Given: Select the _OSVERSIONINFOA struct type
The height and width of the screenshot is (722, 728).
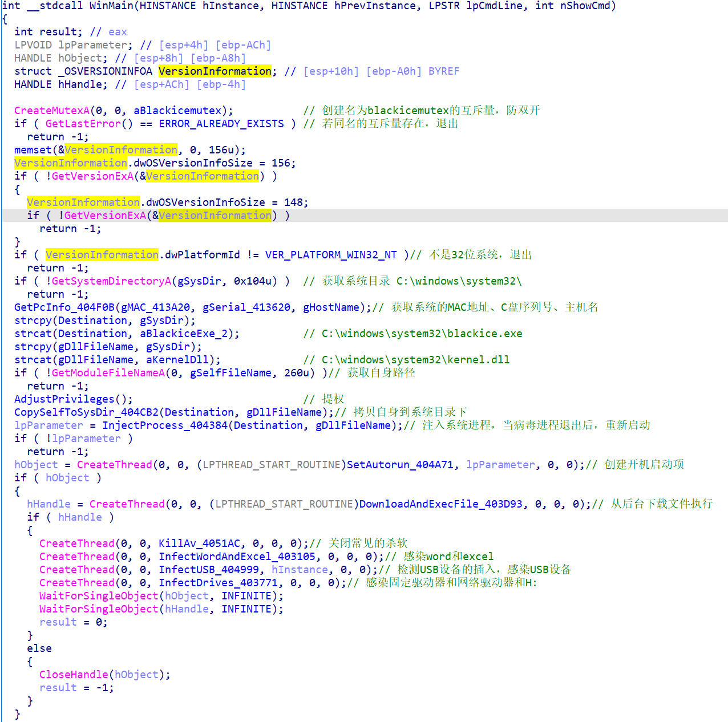Looking at the screenshot, I should [105, 71].
